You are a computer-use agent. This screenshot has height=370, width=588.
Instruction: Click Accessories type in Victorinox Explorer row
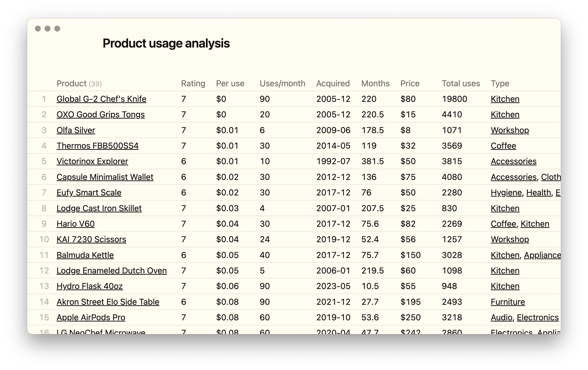click(514, 161)
